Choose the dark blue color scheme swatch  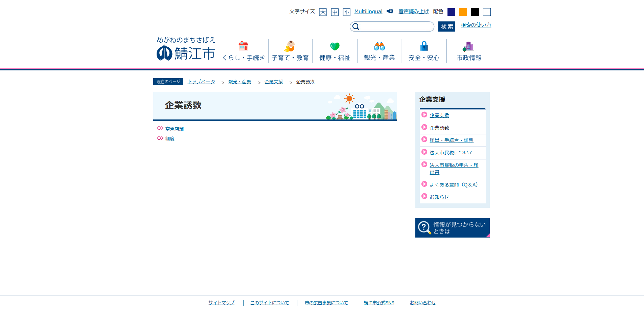451,12
